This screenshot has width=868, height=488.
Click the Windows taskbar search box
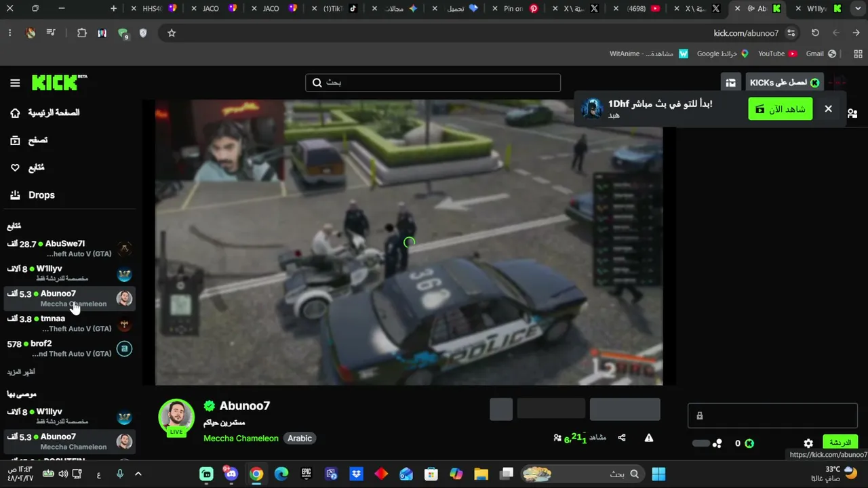click(x=583, y=474)
